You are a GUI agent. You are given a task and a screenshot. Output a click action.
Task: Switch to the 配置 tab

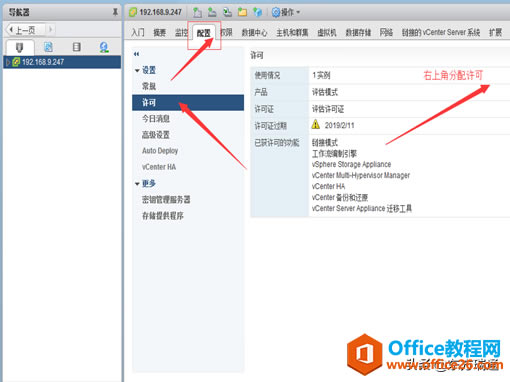(x=204, y=33)
